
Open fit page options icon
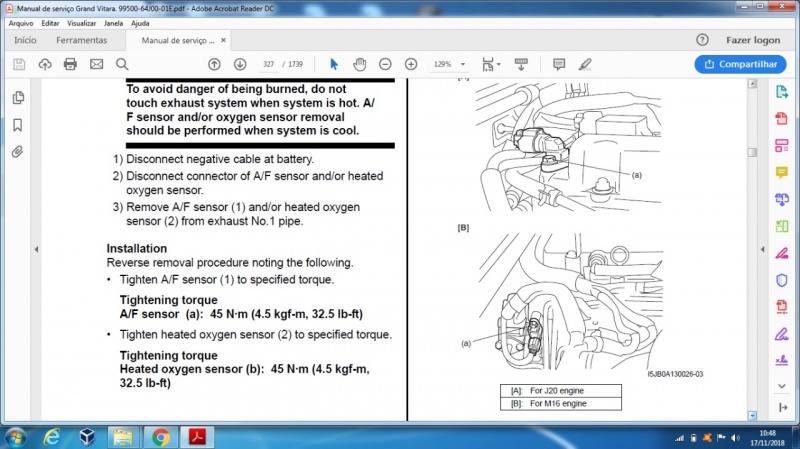491,64
